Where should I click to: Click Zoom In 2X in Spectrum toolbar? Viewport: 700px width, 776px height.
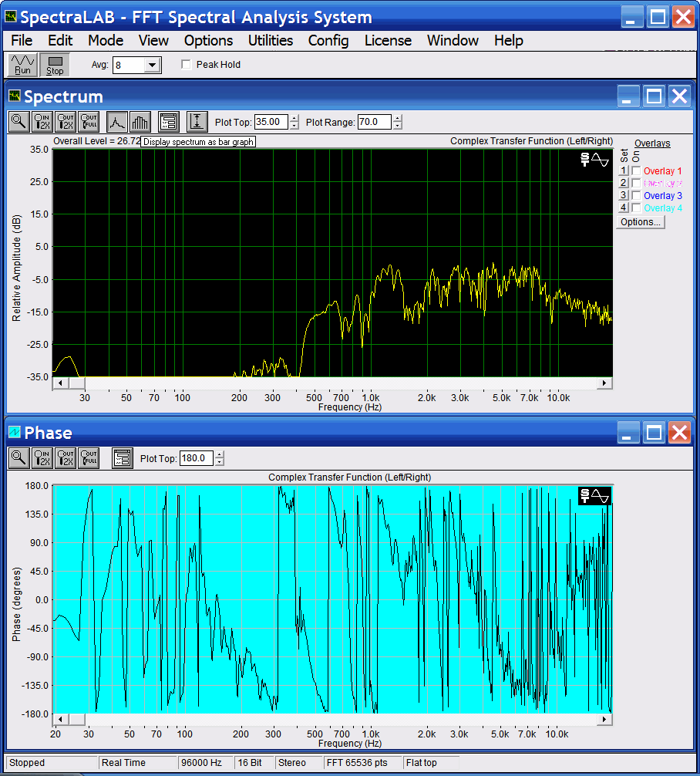tap(42, 122)
